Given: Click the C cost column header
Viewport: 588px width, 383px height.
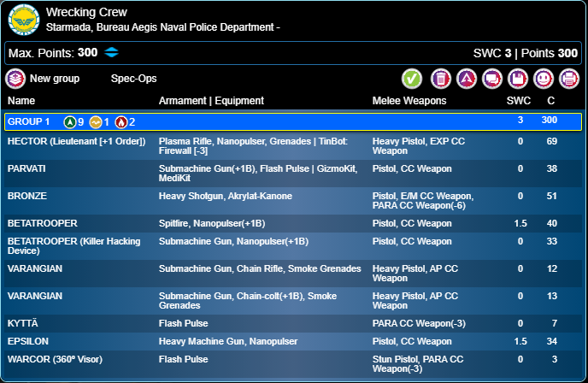Looking at the screenshot, I should click(x=551, y=101).
